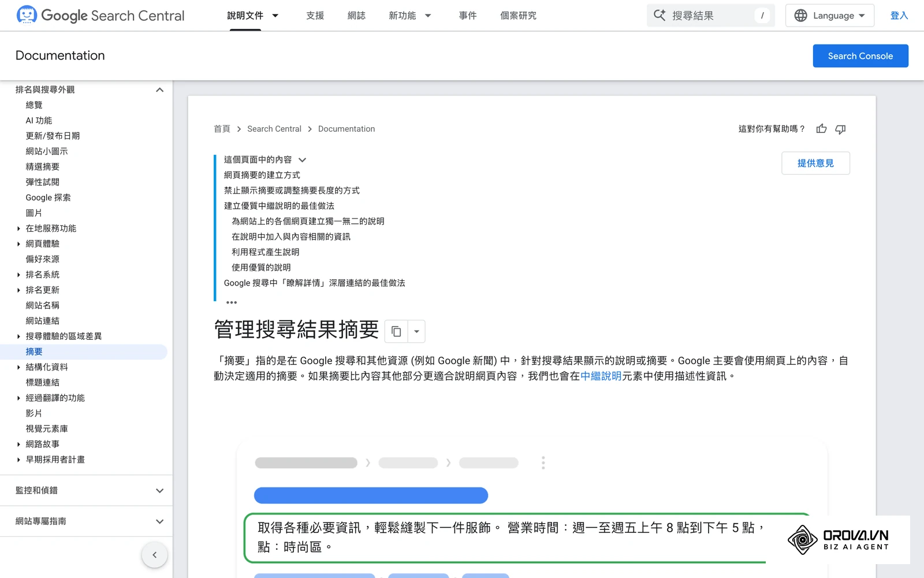This screenshot has width=924, height=578.
Task: Open the Language dropdown
Action: [x=830, y=16]
